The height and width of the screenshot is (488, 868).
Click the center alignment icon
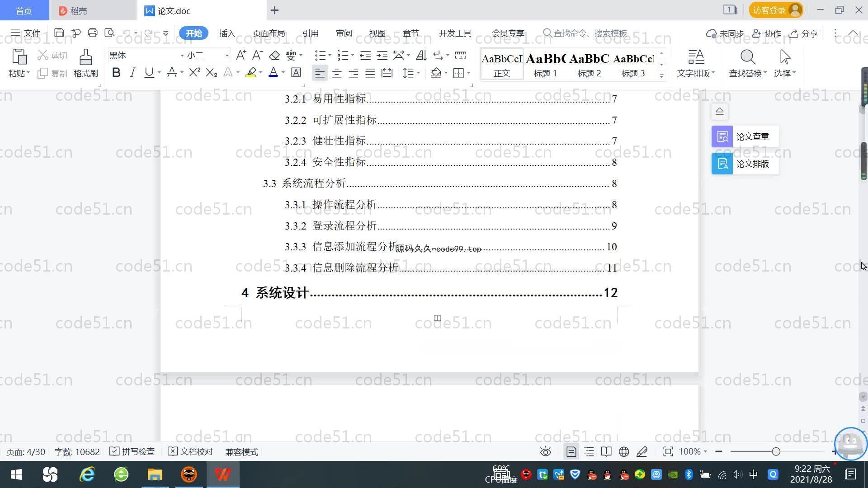[337, 73]
